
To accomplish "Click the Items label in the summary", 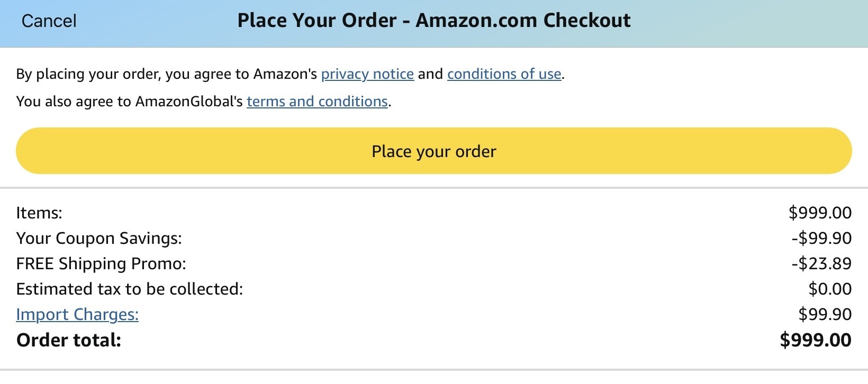I will (x=39, y=213).
